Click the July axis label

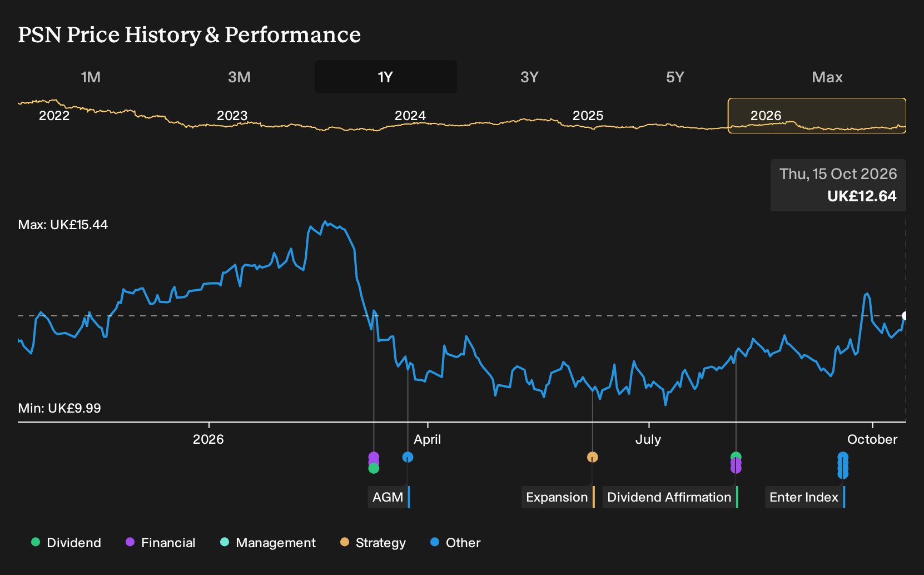(648, 439)
